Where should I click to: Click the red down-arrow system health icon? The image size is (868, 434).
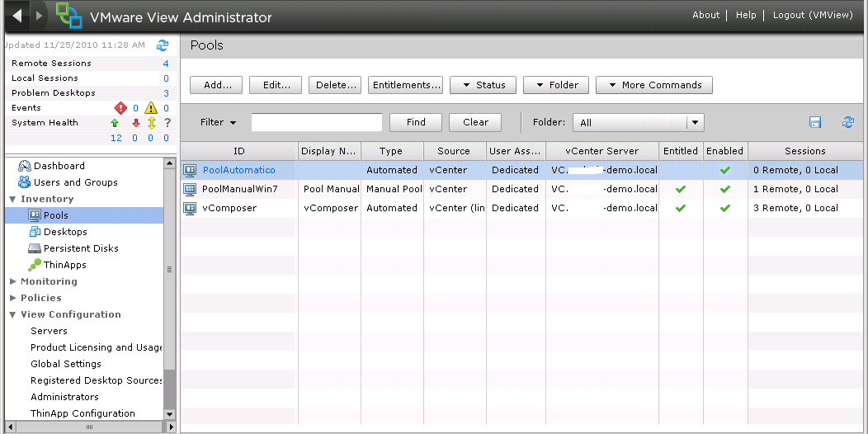click(x=135, y=123)
